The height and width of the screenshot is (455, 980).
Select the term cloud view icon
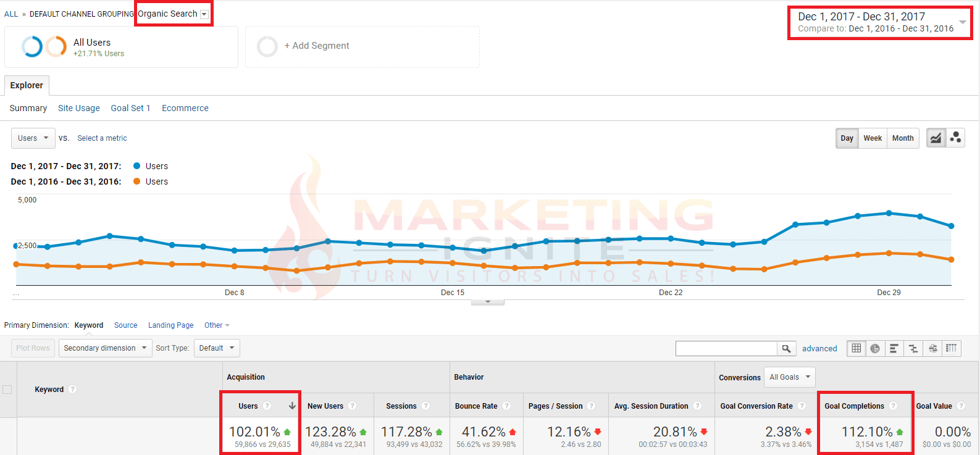point(932,348)
